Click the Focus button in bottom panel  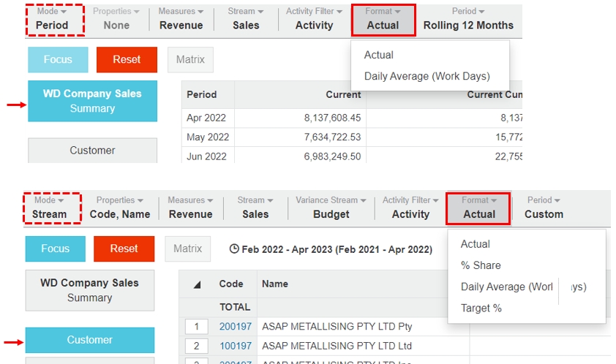[55, 249]
